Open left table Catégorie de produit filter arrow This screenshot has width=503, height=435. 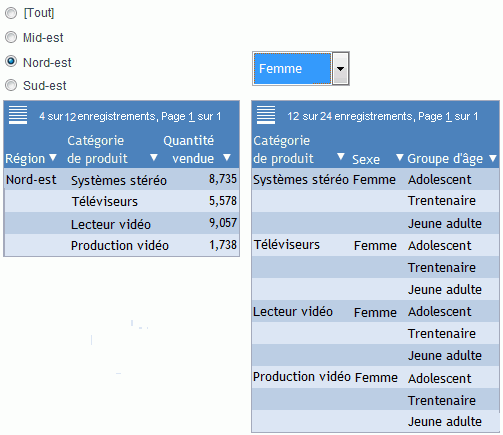[x=154, y=157]
